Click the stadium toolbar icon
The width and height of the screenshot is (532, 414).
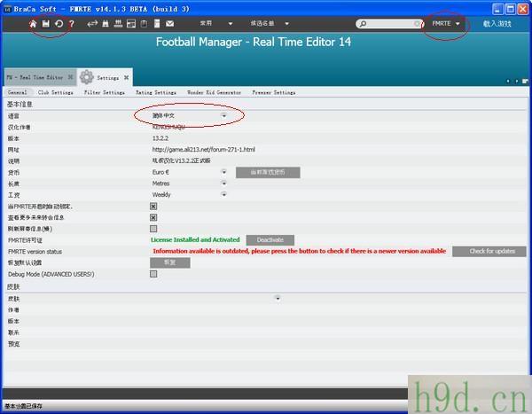(118, 23)
